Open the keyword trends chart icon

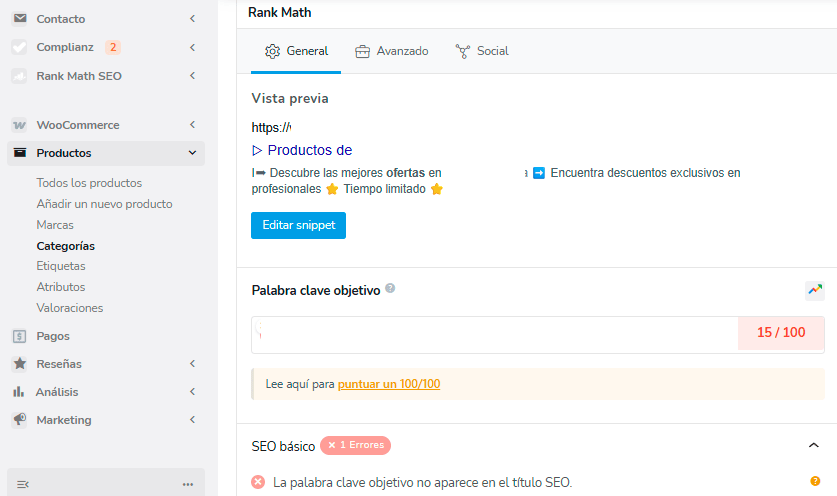pos(815,290)
